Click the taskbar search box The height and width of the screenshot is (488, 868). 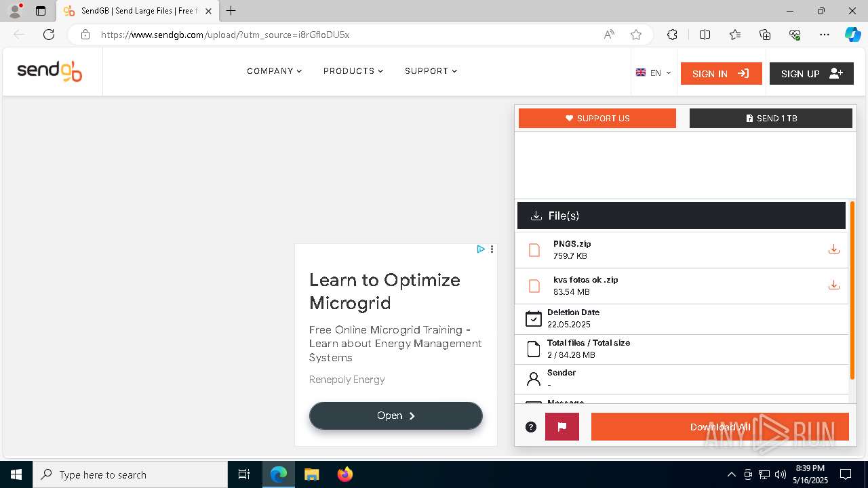[130, 474]
